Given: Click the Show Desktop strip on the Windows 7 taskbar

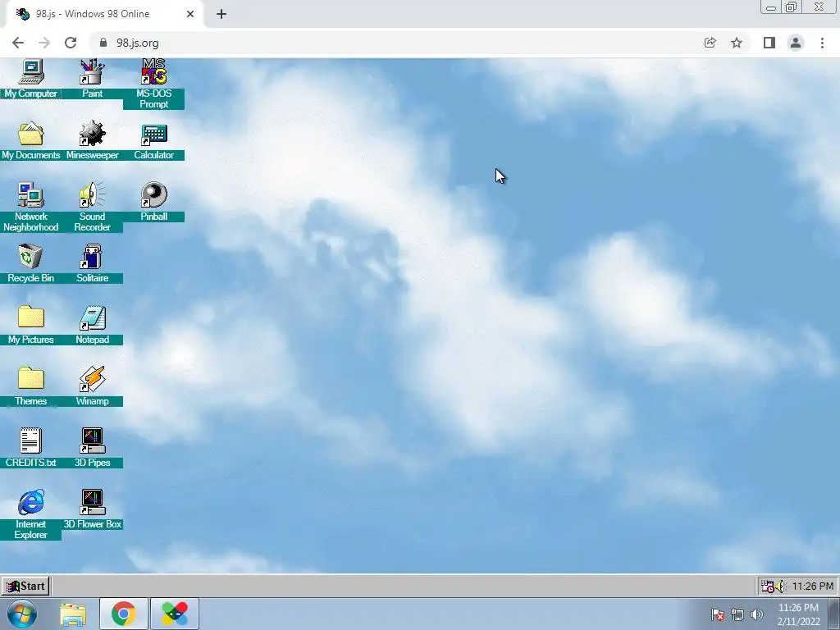Looking at the screenshot, I should pyautogui.click(x=834, y=614).
